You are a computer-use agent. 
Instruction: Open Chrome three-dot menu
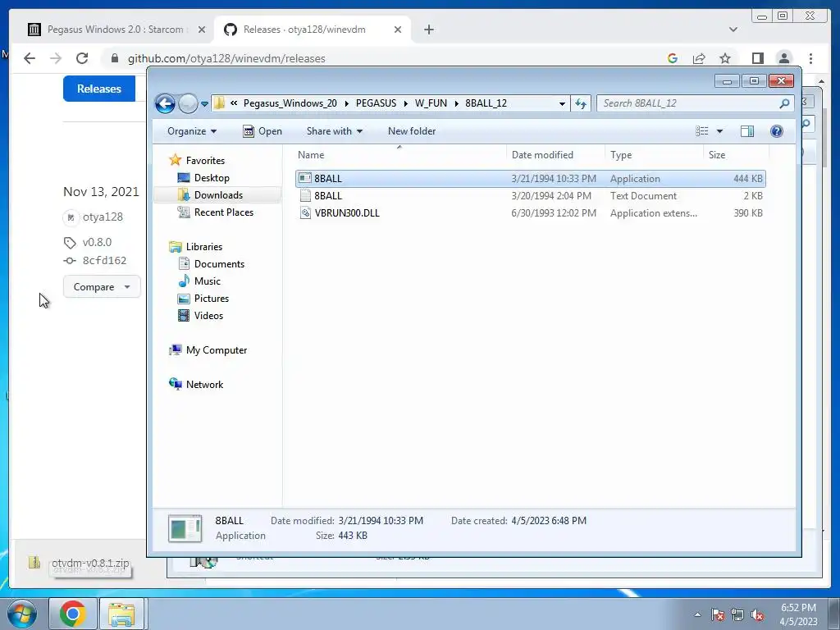pos(810,58)
